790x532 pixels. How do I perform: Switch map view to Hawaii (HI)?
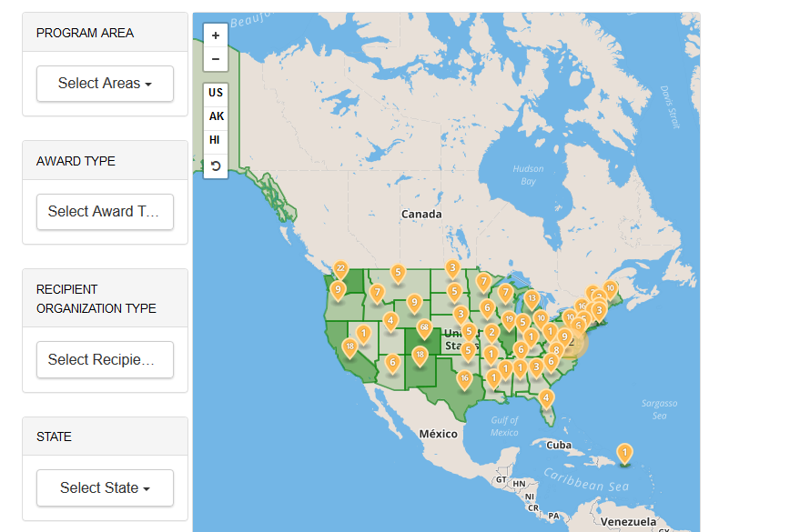(215, 140)
